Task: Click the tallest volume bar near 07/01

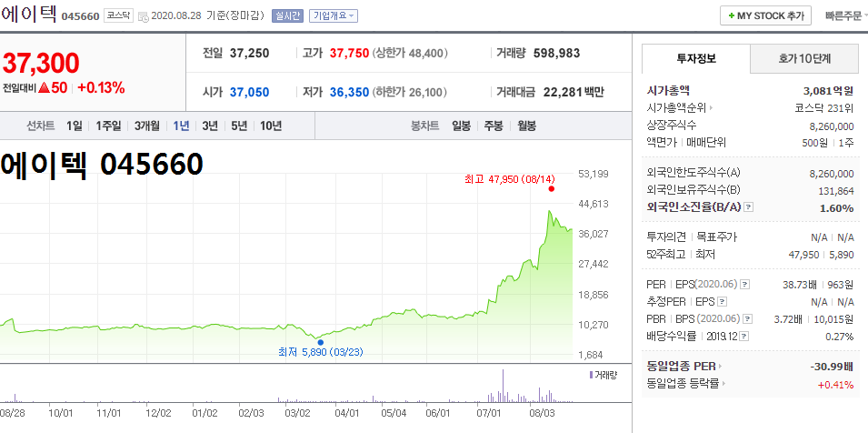Action: point(503,386)
